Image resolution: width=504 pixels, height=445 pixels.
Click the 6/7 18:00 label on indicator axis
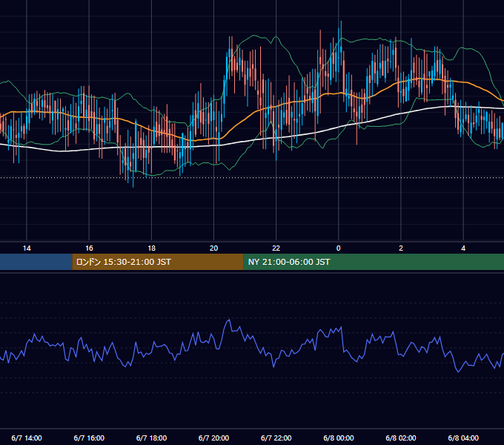pyautogui.click(x=151, y=438)
